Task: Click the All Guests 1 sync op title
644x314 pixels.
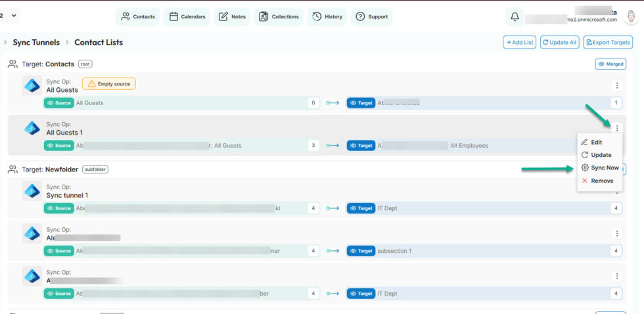Action: [64, 133]
